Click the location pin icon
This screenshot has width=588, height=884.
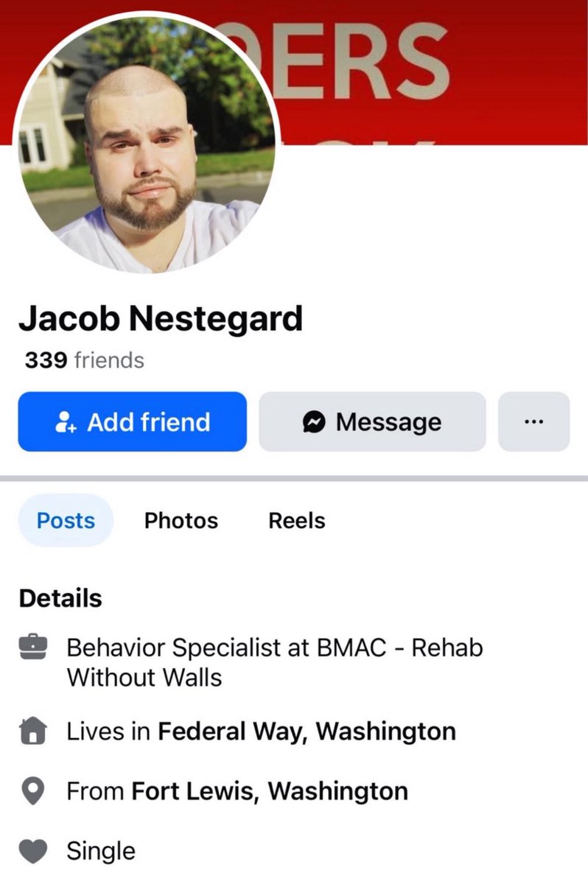33,792
